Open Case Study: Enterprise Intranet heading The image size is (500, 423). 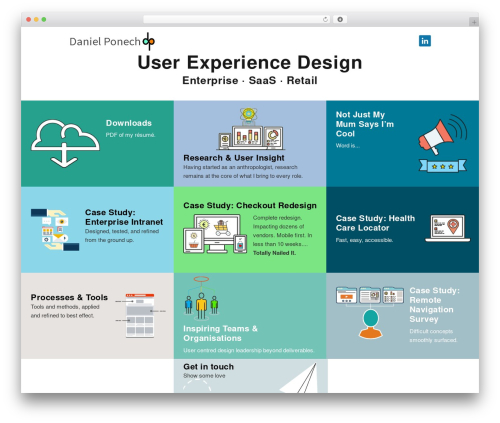[x=124, y=217]
